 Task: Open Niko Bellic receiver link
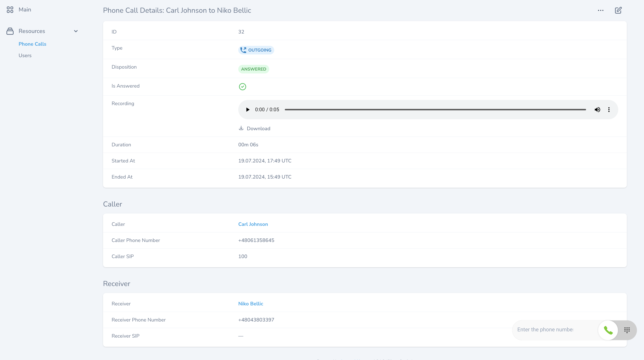tap(250, 304)
